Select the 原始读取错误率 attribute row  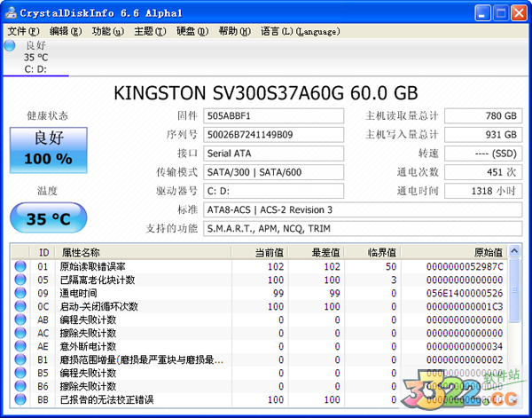pos(260,266)
